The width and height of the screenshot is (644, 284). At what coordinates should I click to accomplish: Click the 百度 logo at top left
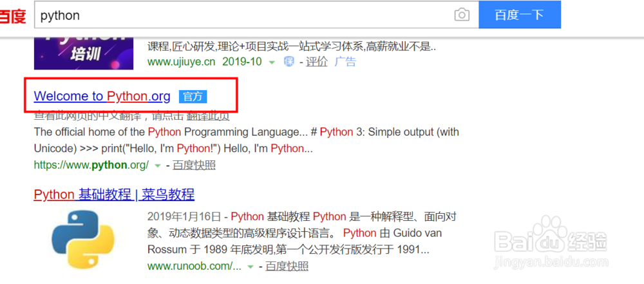(12, 17)
